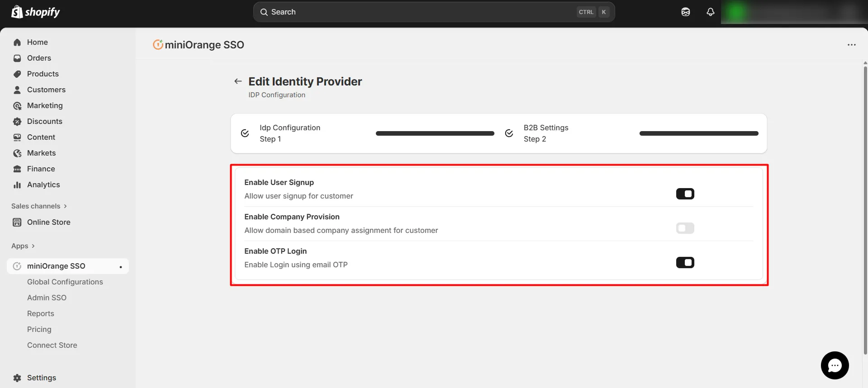Screen dimensions: 868x388
Task: Click the CTRL K shortcut badge
Action: click(x=593, y=12)
